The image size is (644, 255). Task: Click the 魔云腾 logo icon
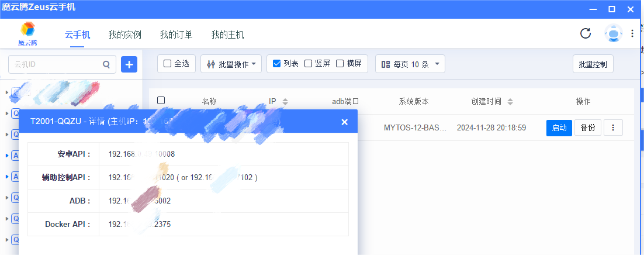click(x=27, y=30)
